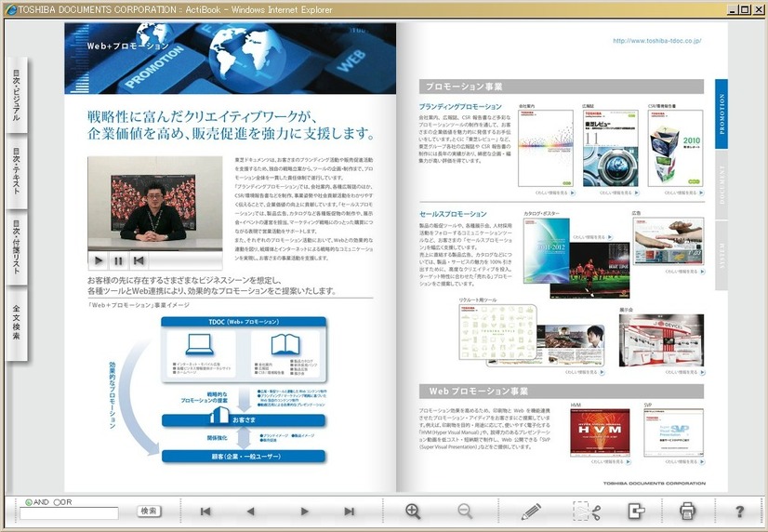Click the セールスプロモーション heading
The width and height of the screenshot is (768, 532).
pyautogui.click(x=453, y=214)
